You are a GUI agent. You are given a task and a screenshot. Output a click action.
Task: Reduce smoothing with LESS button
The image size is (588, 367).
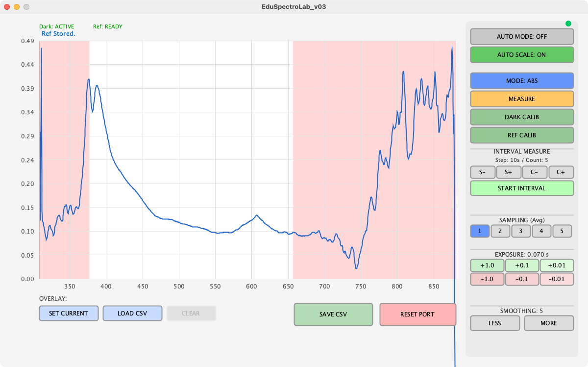click(494, 323)
